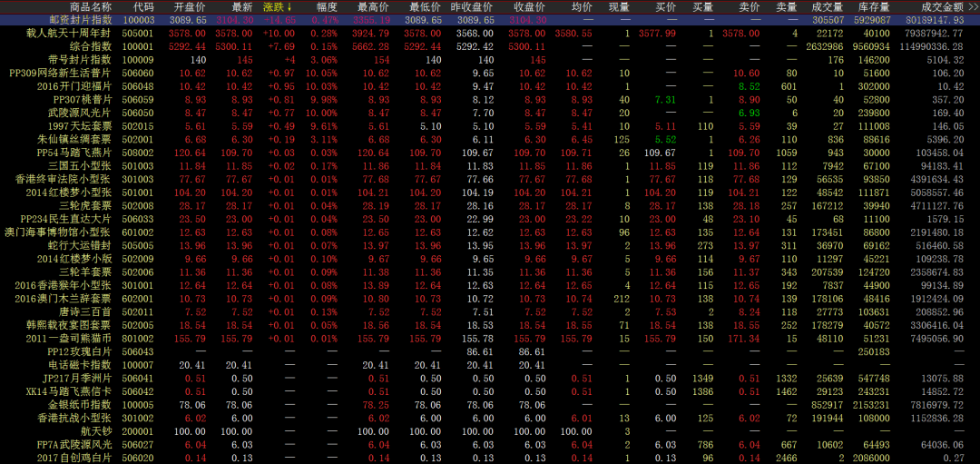
Task: Select the 综合指数 row
Action: point(490,46)
